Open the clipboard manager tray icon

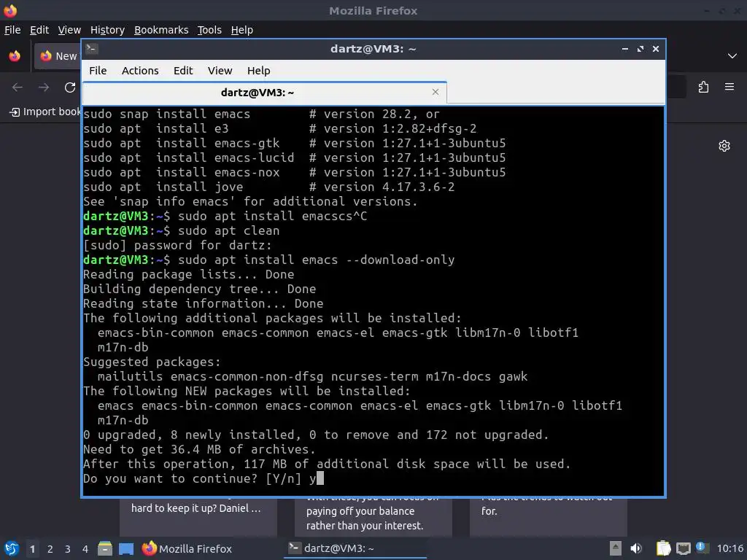click(x=663, y=548)
